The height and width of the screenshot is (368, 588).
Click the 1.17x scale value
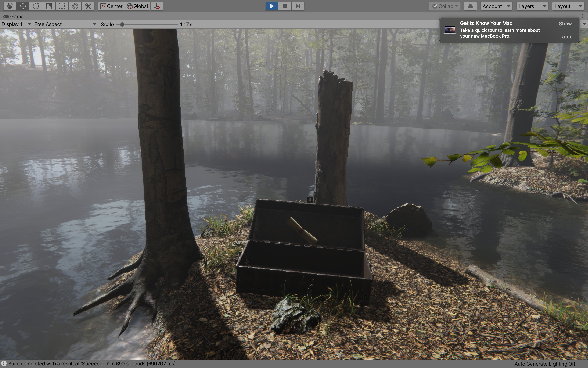click(x=186, y=24)
